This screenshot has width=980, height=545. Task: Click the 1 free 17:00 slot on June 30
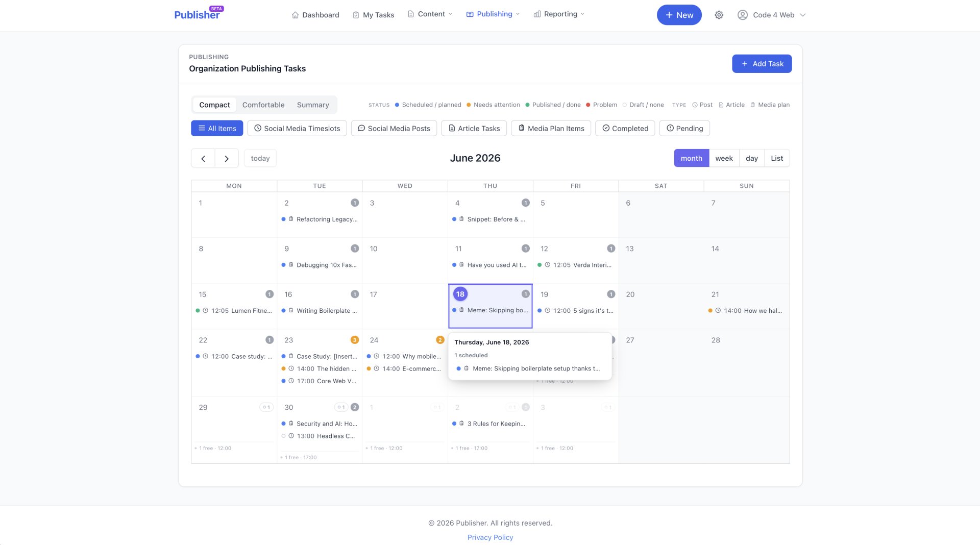click(x=299, y=457)
